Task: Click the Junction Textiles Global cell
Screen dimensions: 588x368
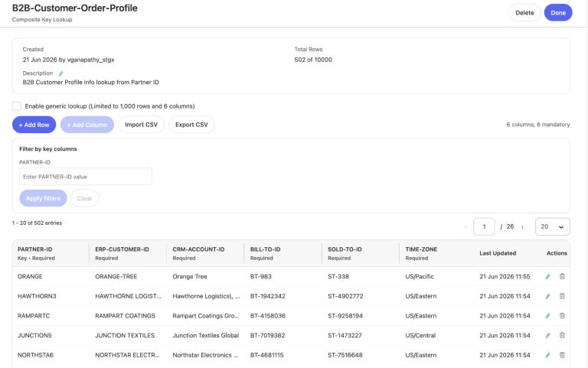Action: tap(205, 335)
